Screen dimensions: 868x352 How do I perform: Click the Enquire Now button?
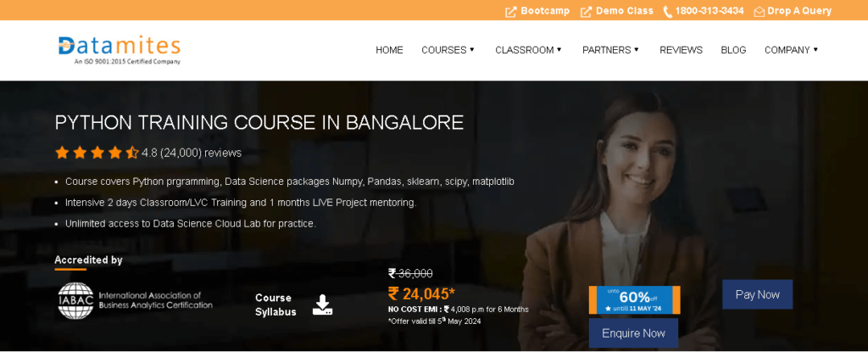[x=633, y=333]
